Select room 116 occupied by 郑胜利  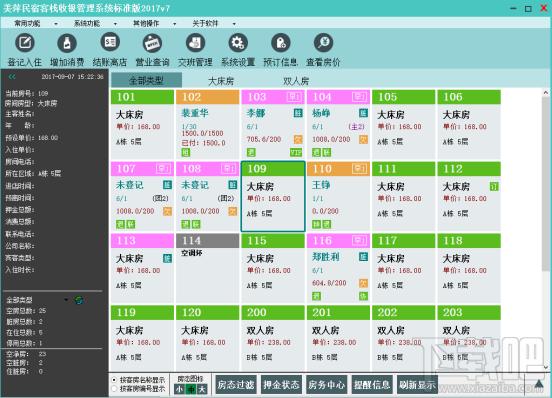(338, 268)
